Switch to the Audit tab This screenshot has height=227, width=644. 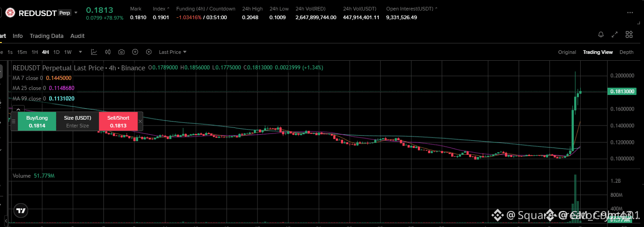tap(77, 36)
